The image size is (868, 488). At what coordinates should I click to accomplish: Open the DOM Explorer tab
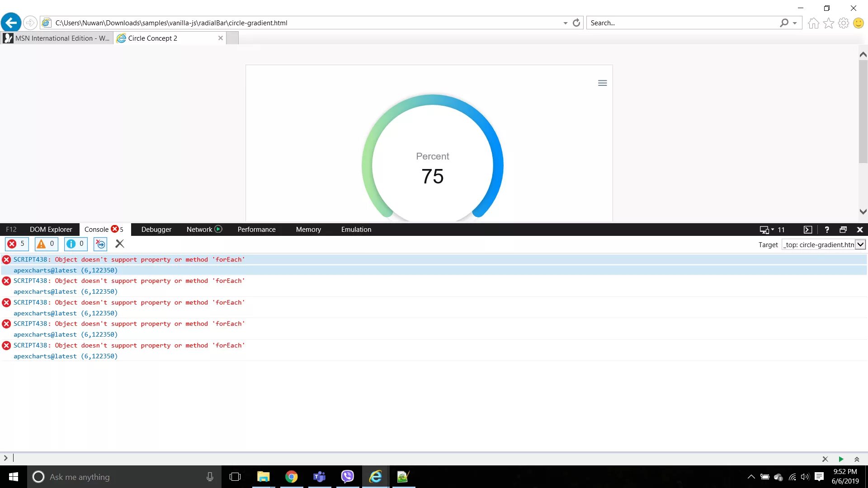coord(51,230)
